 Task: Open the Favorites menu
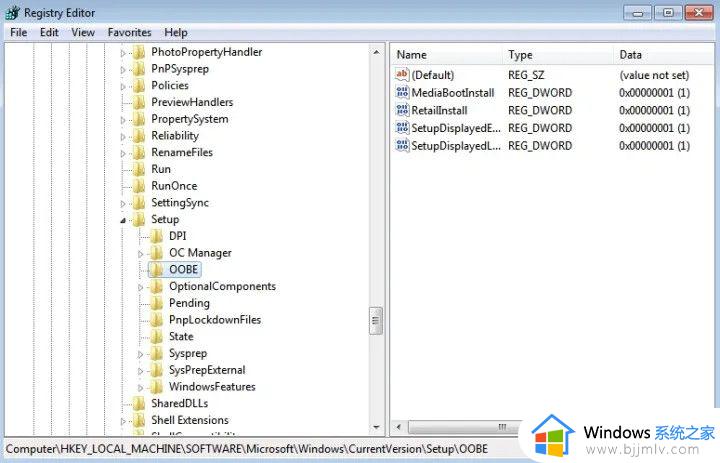point(129,33)
